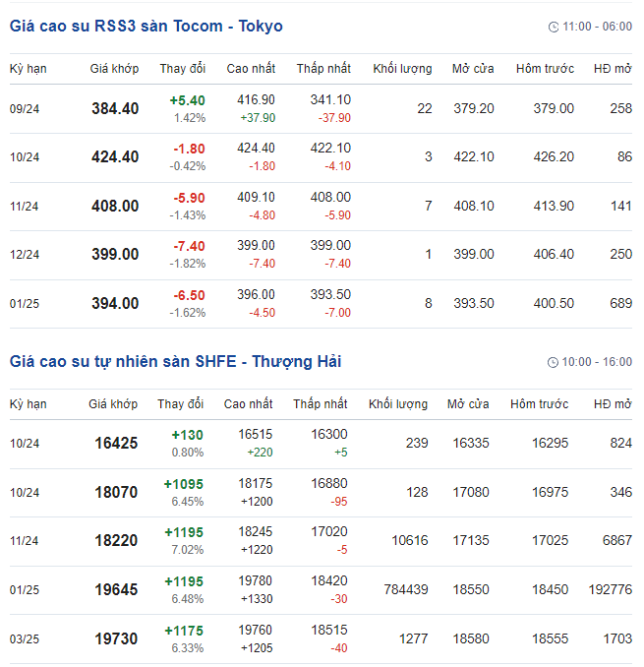The image size is (644, 667).
Task: Click the Tocom table's Giá khớp column header
Action: click(114, 69)
